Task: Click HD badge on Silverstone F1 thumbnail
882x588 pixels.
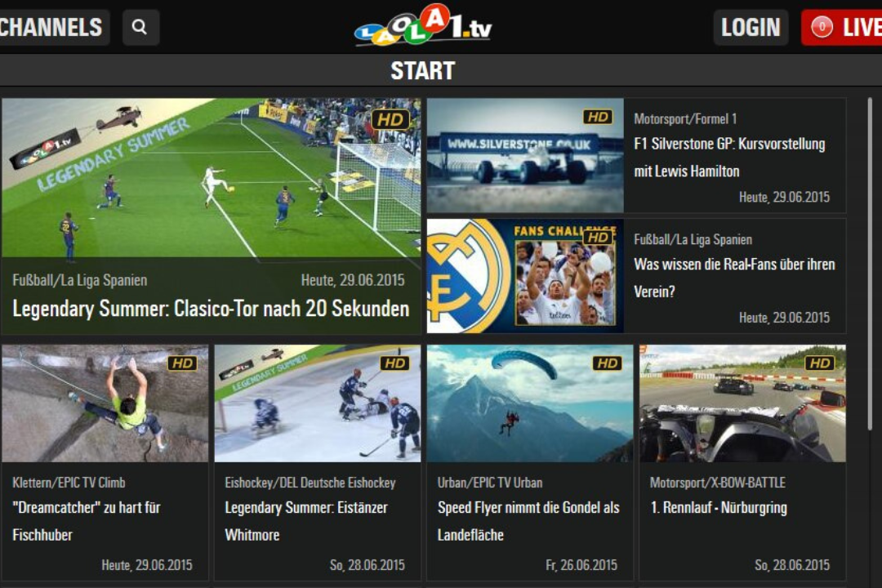Action: [598, 117]
